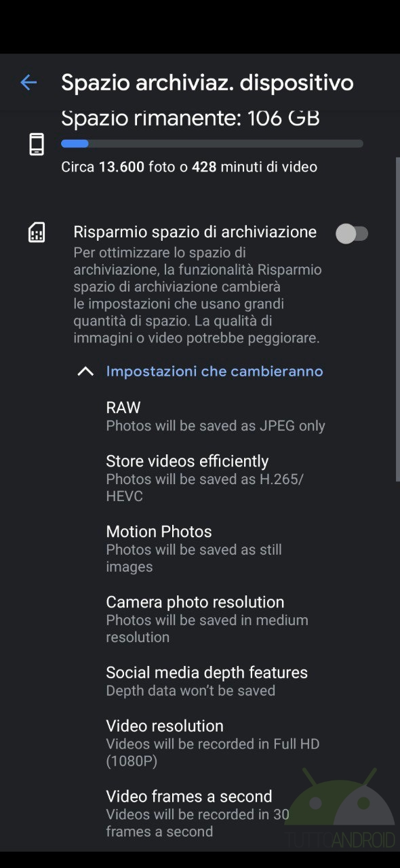Tap the Risparmio spazio di archiviazione title

click(x=195, y=232)
